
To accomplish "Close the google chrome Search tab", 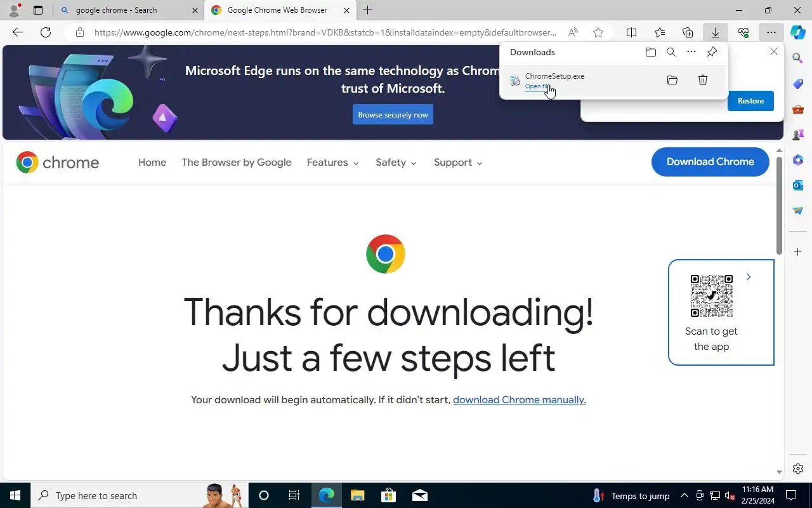I will pos(195,10).
